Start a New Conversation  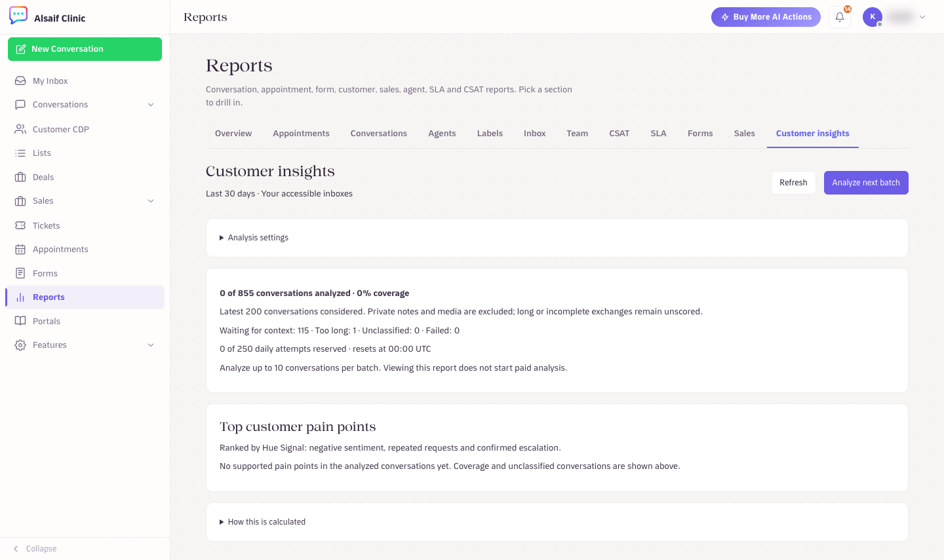point(85,49)
